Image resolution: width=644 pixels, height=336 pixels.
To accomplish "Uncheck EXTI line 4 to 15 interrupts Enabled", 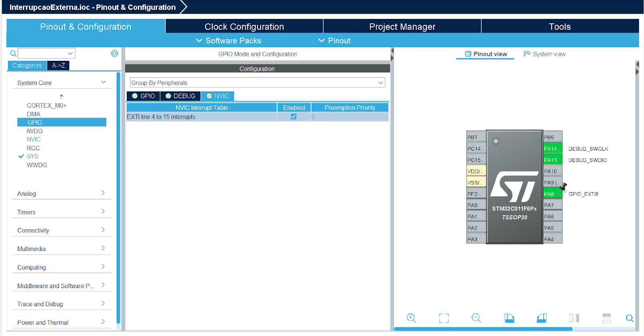I will (x=293, y=117).
